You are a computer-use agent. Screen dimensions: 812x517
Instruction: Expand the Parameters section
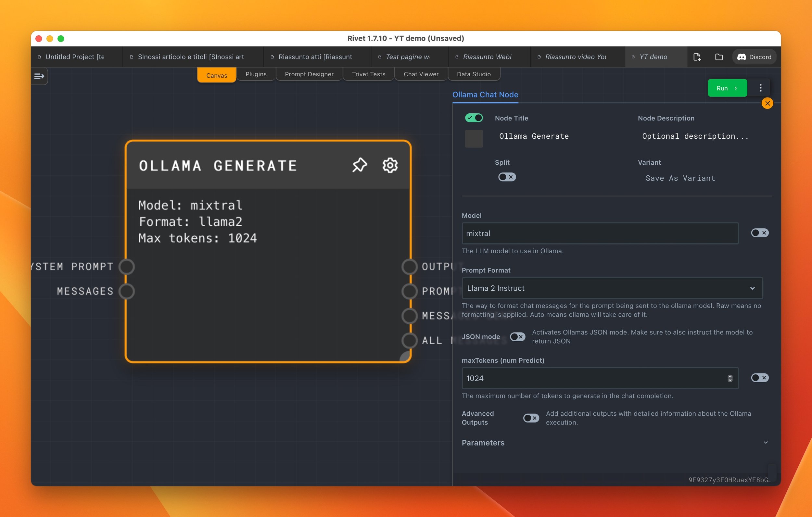(x=615, y=443)
